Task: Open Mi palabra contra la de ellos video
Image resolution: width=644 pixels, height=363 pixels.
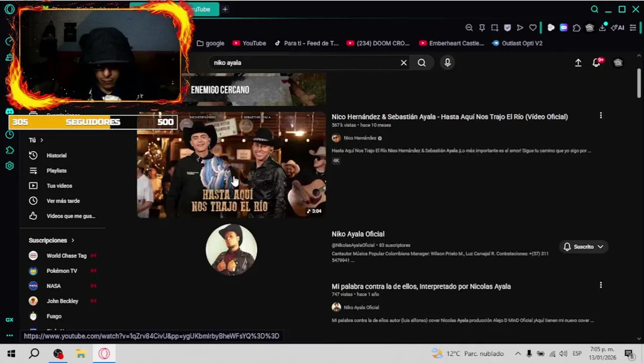Action: [421, 286]
